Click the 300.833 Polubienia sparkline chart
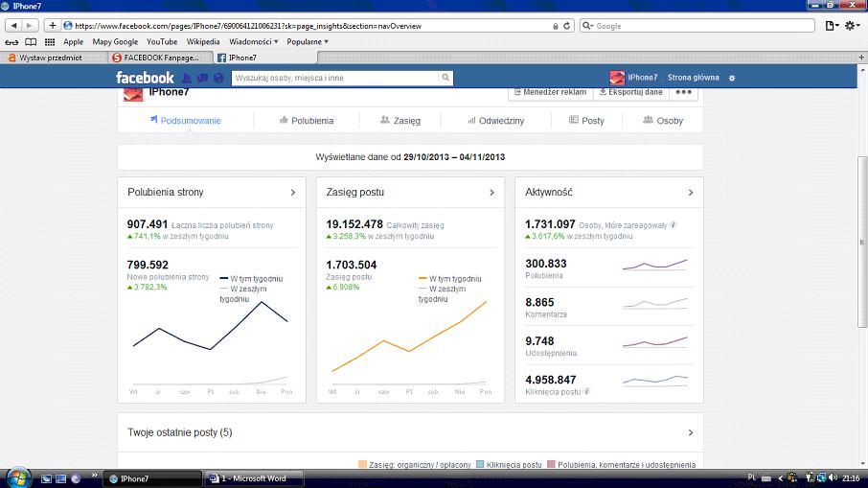Viewport: 868px width, 488px height. [655, 265]
